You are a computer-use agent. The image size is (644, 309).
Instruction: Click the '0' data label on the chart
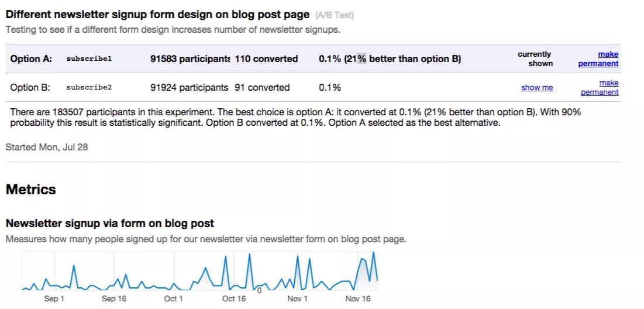tap(260, 290)
